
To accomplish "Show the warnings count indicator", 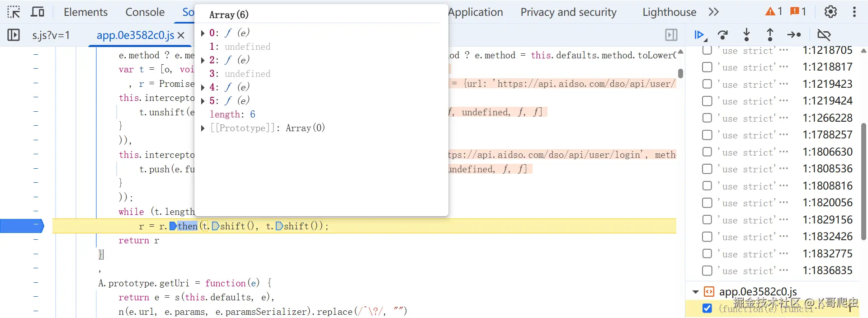I will point(774,12).
